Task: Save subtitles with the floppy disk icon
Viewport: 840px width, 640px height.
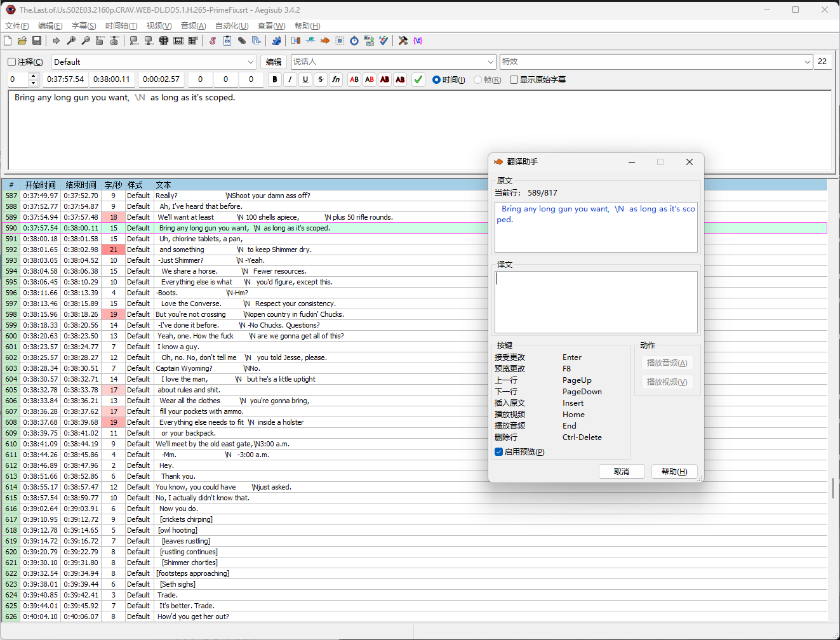Action: (x=37, y=41)
